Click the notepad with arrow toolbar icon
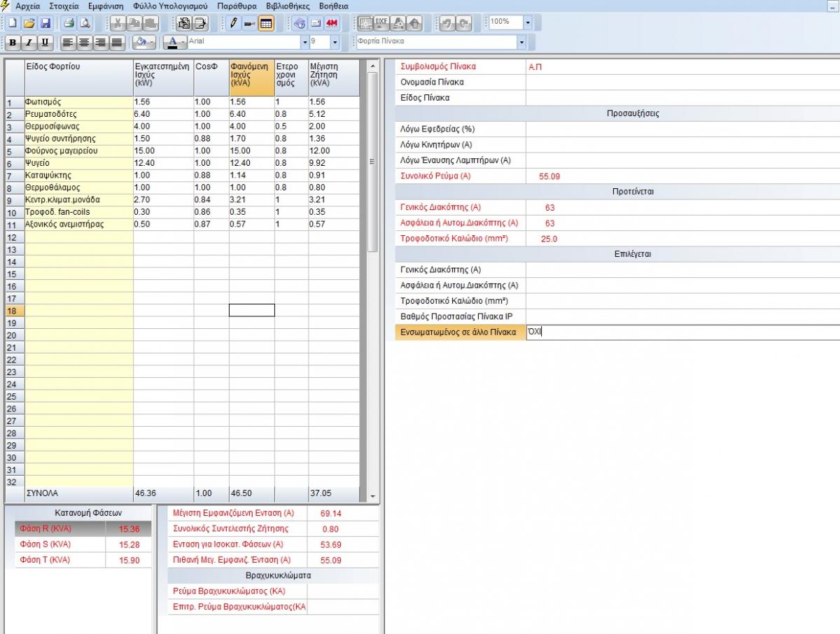This screenshot has width=840, height=634. click(x=200, y=23)
